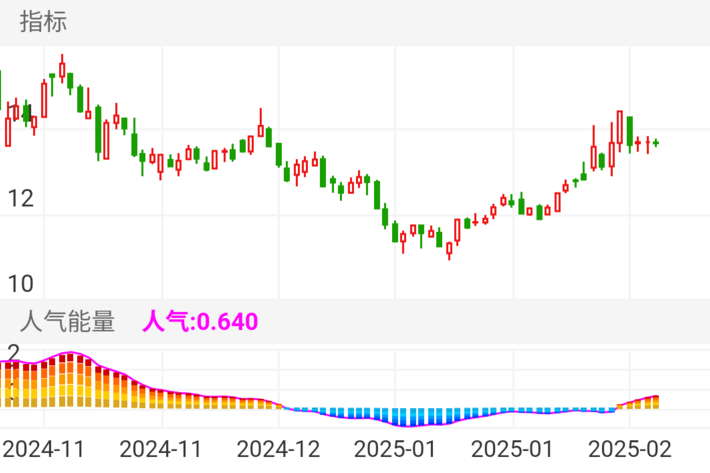Image resolution: width=710 pixels, height=473 pixels.
Task: Click the 指标 header label
Action: pos(43,21)
